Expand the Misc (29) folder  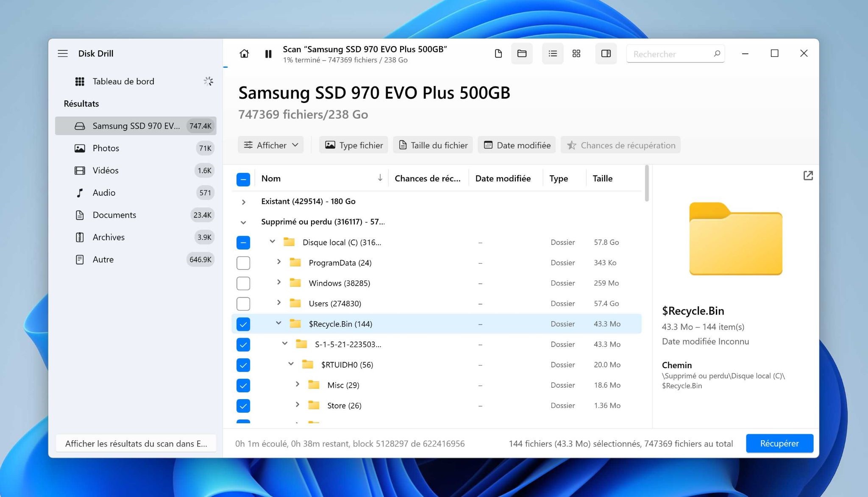297,384
